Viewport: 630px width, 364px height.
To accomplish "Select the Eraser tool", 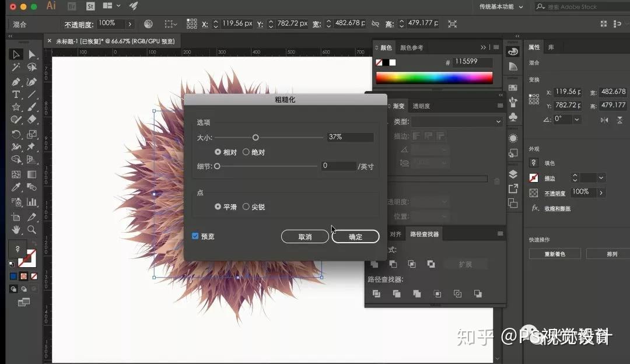I will click(32, 120).
